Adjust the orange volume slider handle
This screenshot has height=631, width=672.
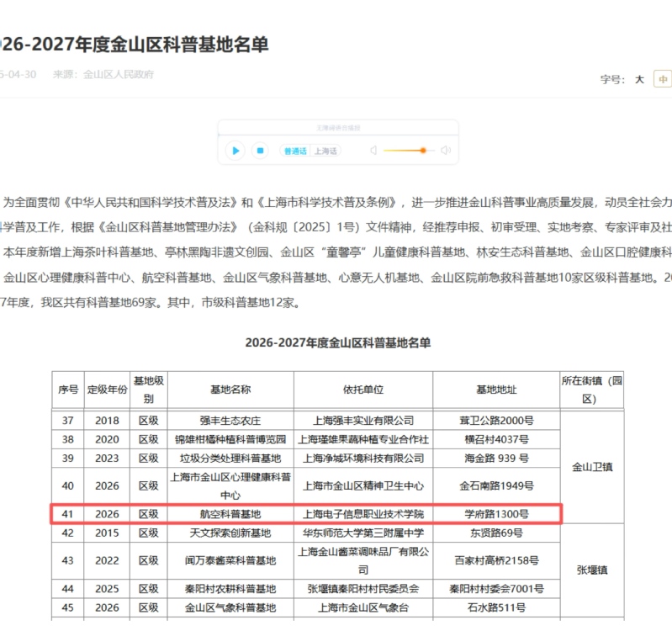coord(423,151)
